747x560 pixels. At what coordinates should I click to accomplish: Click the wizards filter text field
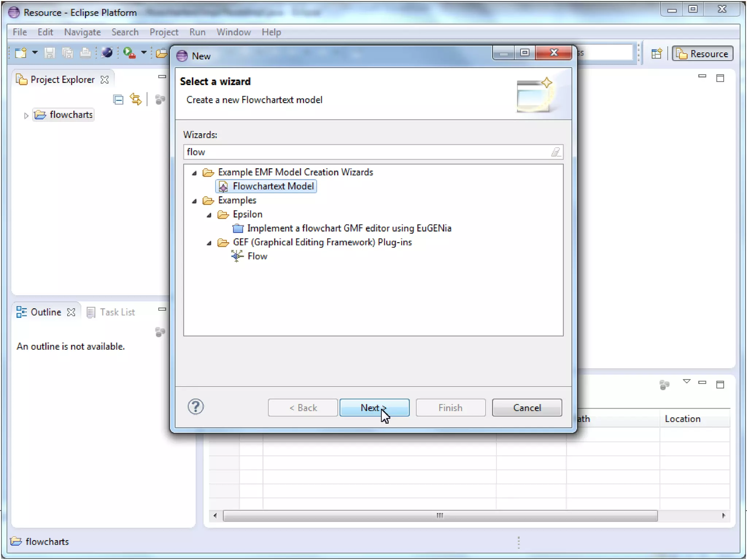point(365,152)
